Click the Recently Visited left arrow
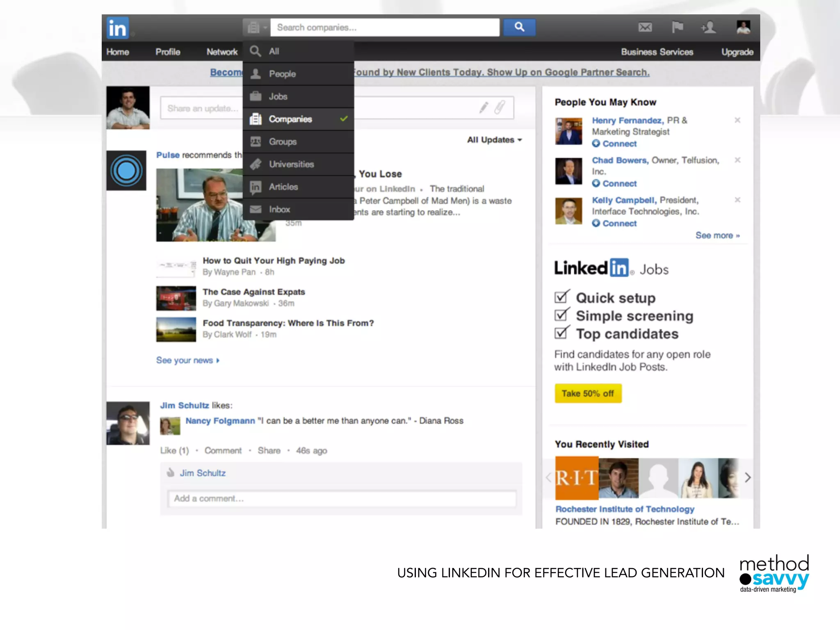840x630 pixels. pos(548,477)
